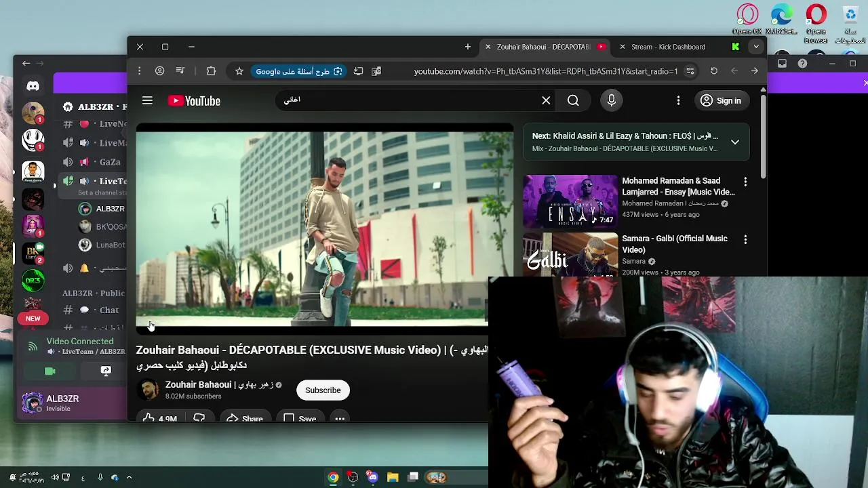Expand the browser tab search dropdown
This screenshot has height=488, width=868.
pos(756,47)
